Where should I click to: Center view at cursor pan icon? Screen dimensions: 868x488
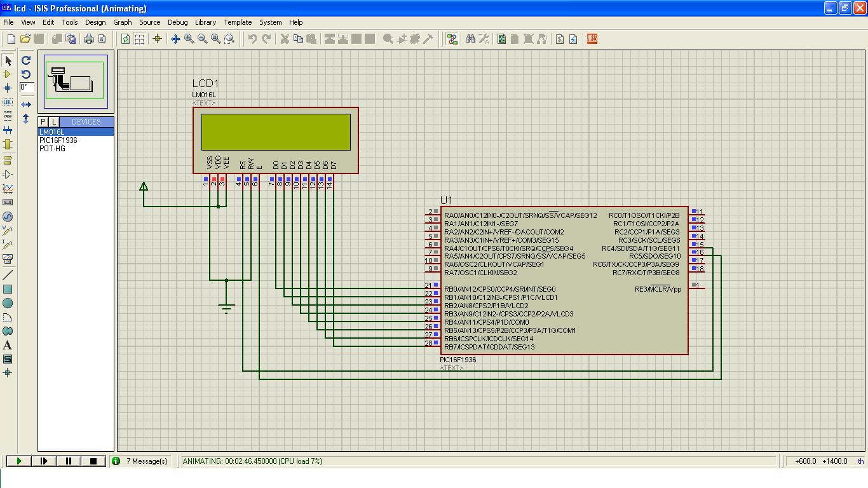tap(175, 39)
